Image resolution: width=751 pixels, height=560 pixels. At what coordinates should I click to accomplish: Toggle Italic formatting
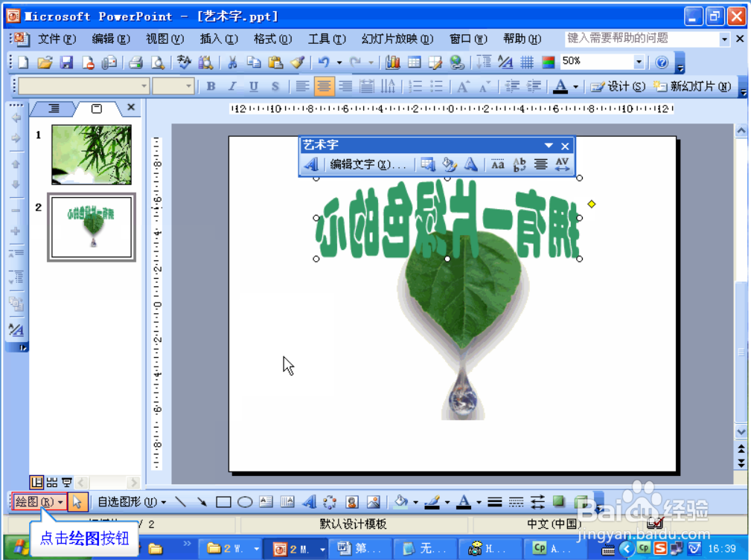pos(232,86)
